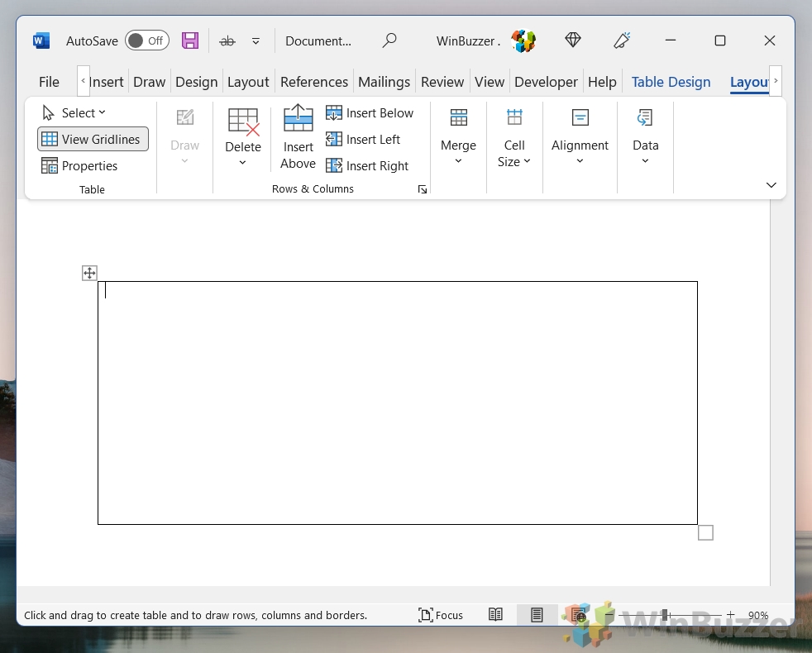Switch to Read Mode view icon

(x=495, y=615)
